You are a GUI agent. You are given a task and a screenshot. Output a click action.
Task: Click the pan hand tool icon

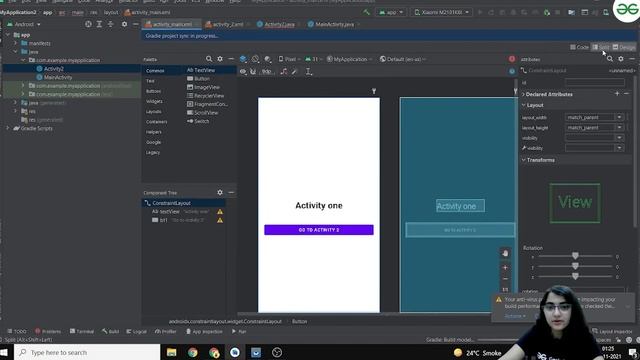click(505, 253)
